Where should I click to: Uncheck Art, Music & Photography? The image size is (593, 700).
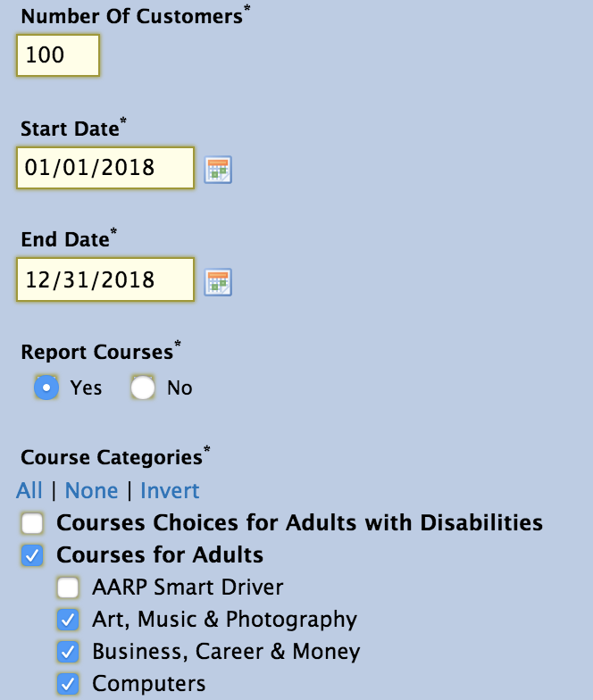(x=68, y=620)
